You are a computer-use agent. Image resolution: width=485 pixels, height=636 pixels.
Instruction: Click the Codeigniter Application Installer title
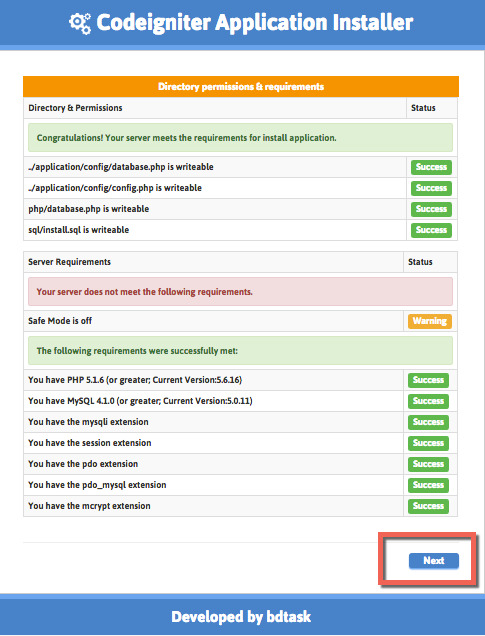pos(254,22)
